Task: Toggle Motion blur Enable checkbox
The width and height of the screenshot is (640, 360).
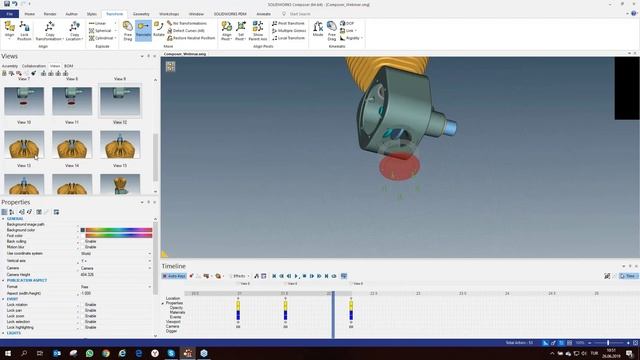Action: [x=82, y=247]
